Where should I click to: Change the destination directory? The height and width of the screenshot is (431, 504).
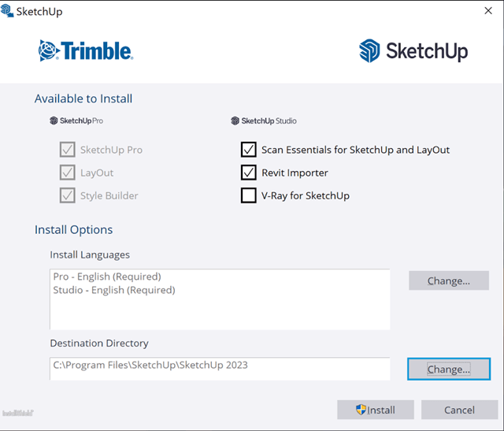click(x=448, y=369)
